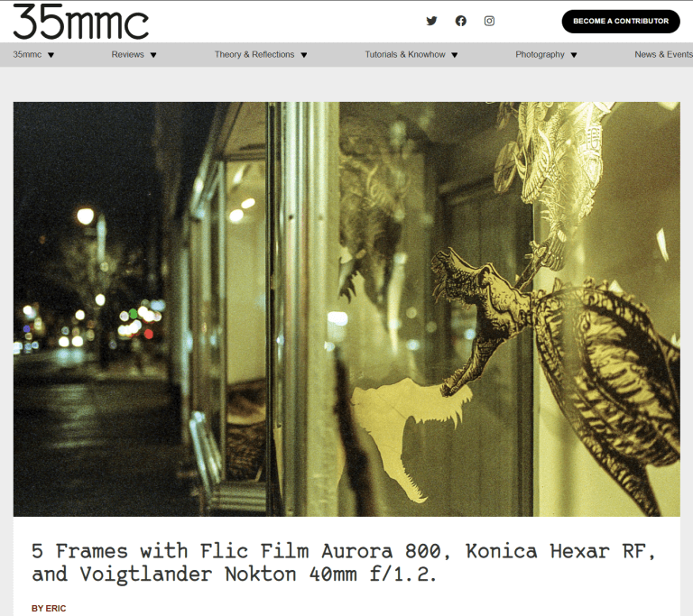Expand the Photography dropdown arrow

(574, 55)
